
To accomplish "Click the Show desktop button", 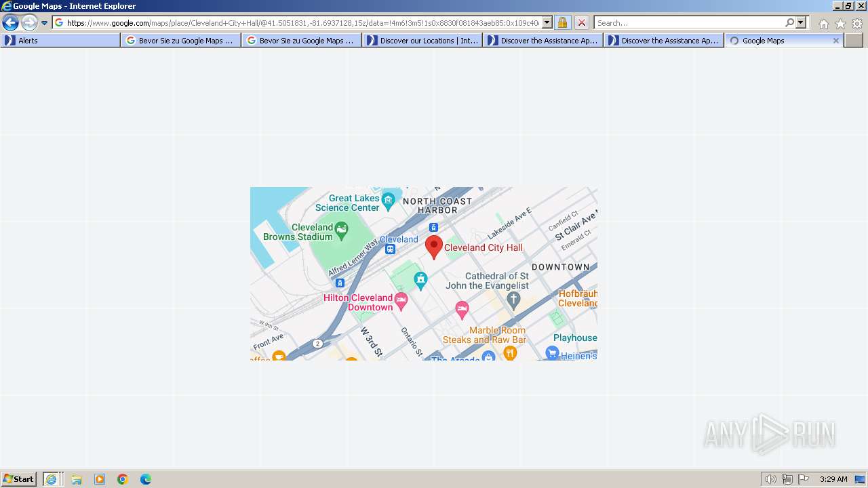I will [x=860, y=479].
